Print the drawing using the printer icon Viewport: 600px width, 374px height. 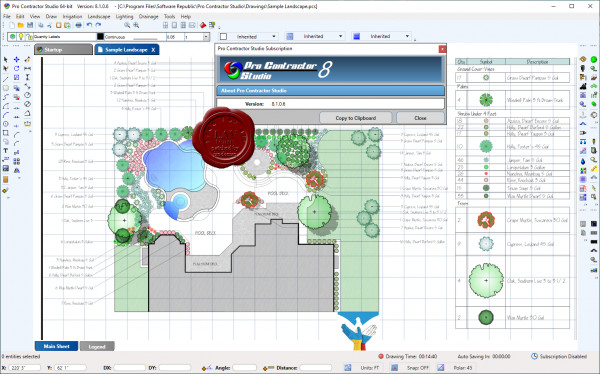[x=78, y=25]
